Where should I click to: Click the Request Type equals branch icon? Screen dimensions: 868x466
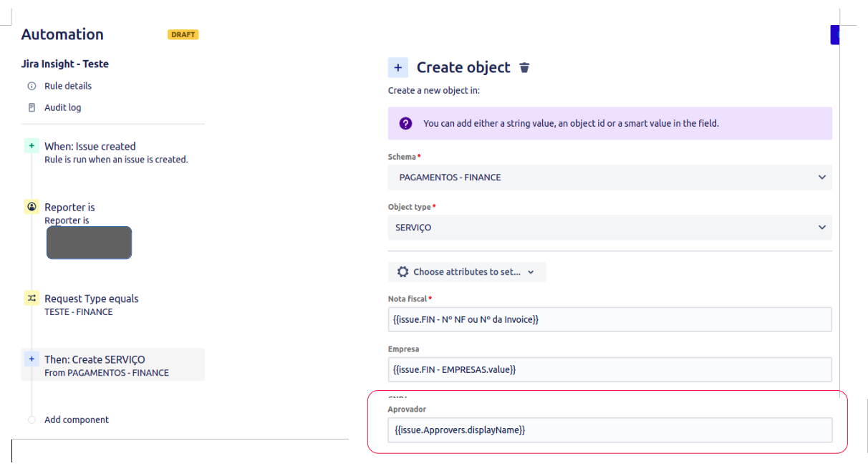pos(32,298)
